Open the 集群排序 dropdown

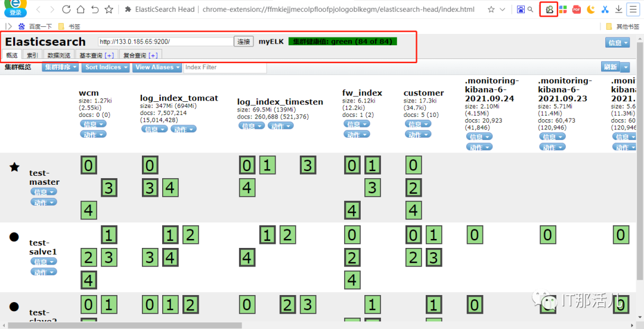point(60,67)
